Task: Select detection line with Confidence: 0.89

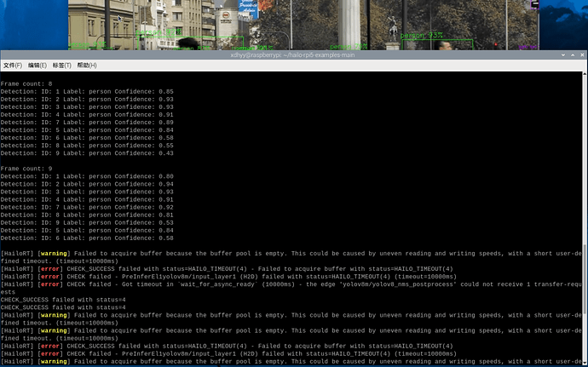Action: coord(87,123)
